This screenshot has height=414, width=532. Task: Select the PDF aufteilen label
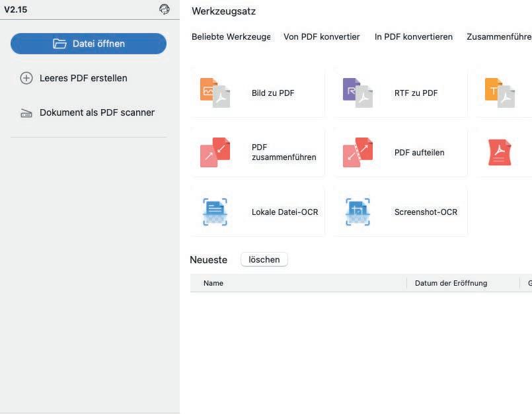pos(420,153)
